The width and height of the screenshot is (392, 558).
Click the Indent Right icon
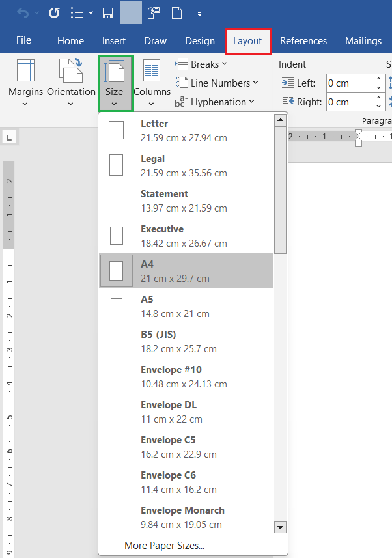[288, 102]
